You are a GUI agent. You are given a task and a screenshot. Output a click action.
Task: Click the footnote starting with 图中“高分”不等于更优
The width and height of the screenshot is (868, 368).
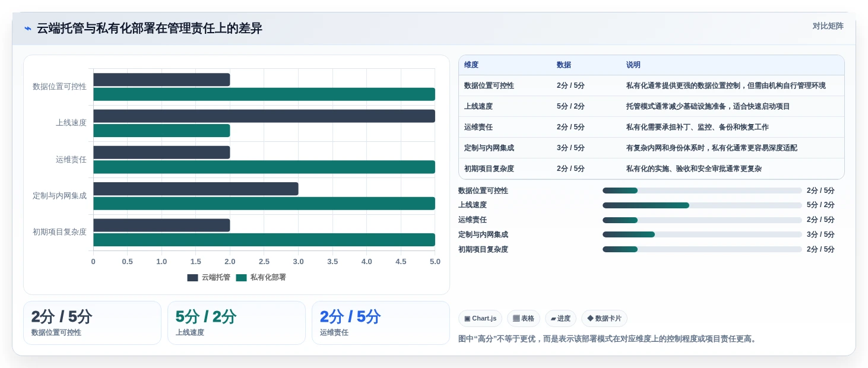point(609,339)
